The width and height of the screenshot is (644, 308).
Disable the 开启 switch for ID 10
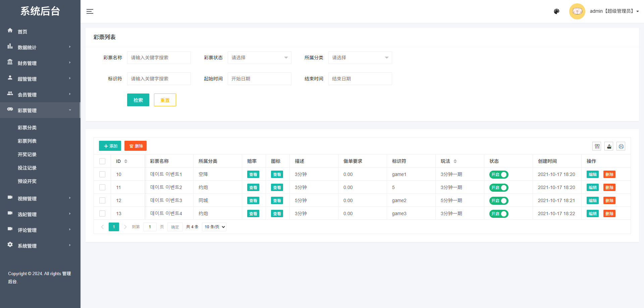[499, 174]
